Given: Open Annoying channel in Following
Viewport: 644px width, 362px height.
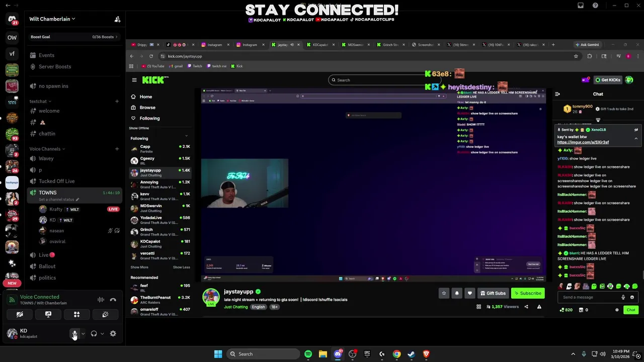Looking at the screenshot, I should [x=160, y=185].
